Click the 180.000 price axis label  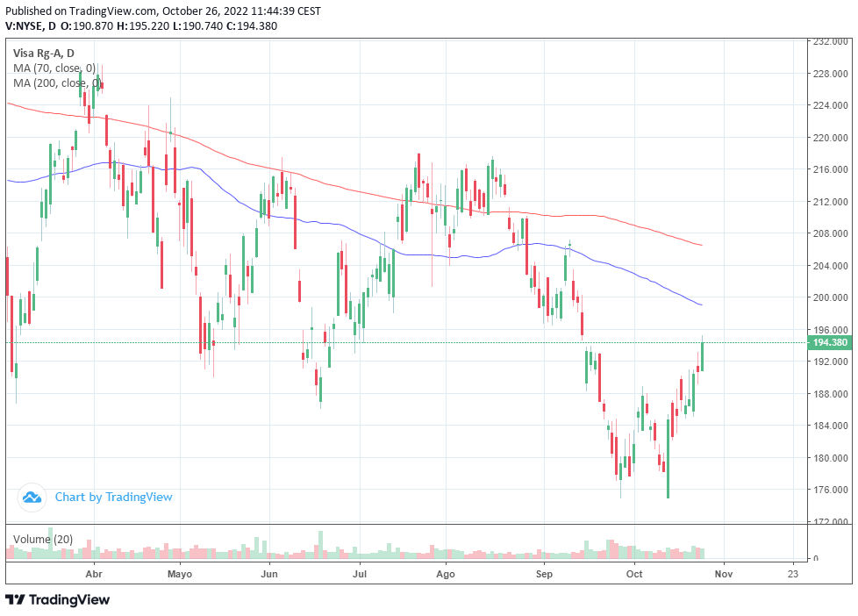pyautogui.click(x=831, y=458)
